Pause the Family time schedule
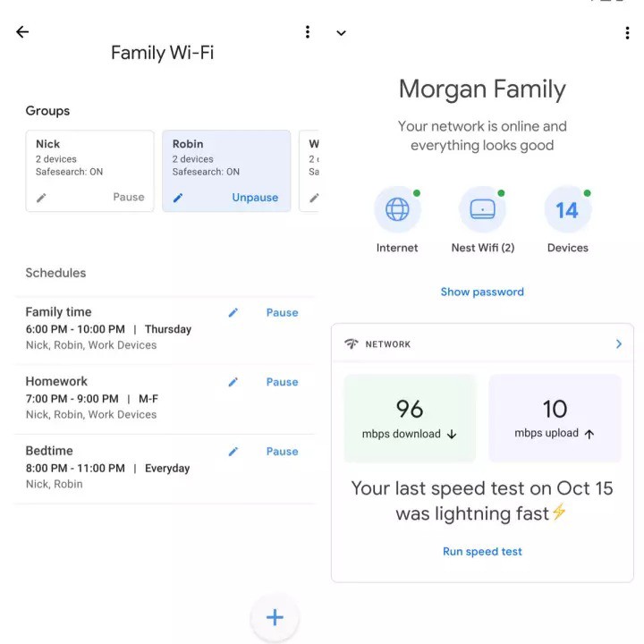644x644 pixels. [282, 312]
